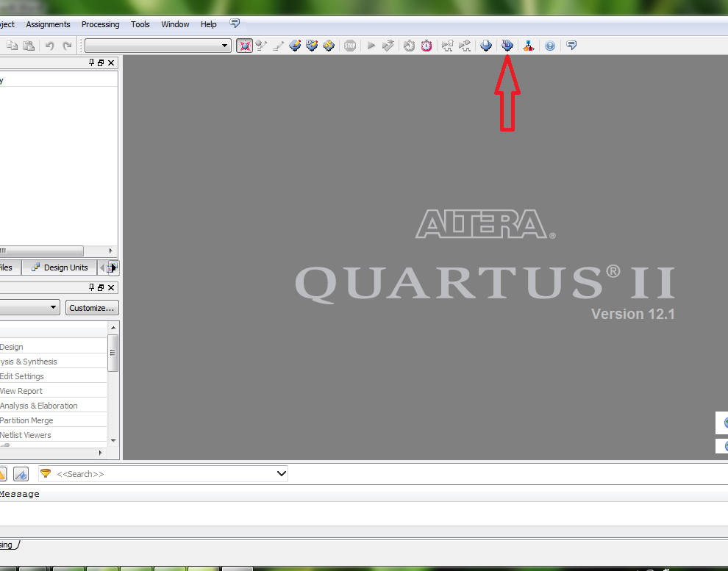Screen dimensions: 728x571
Task: Close the Project Navigator panel
Action: [x=111, y=62]
